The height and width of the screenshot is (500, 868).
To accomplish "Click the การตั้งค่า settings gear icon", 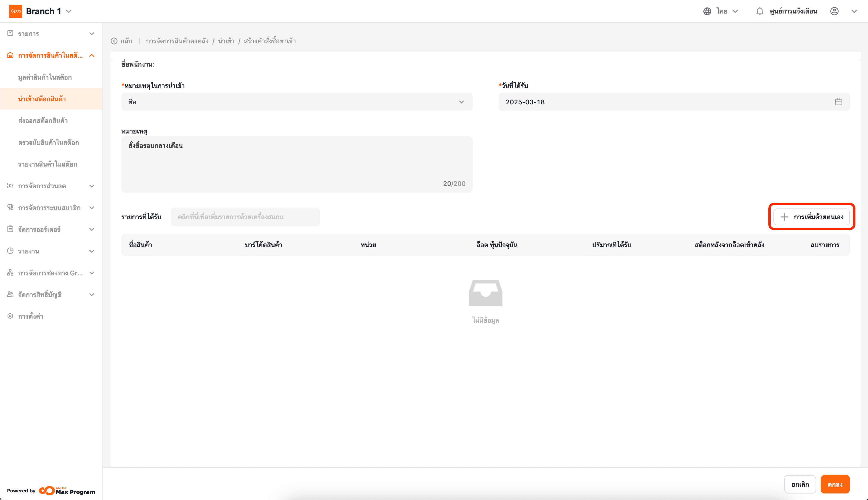I will tap(10, 316).
